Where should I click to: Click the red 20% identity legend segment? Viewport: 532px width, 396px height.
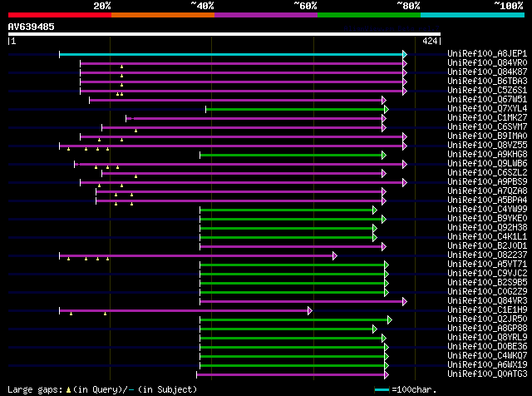(60, 15)
